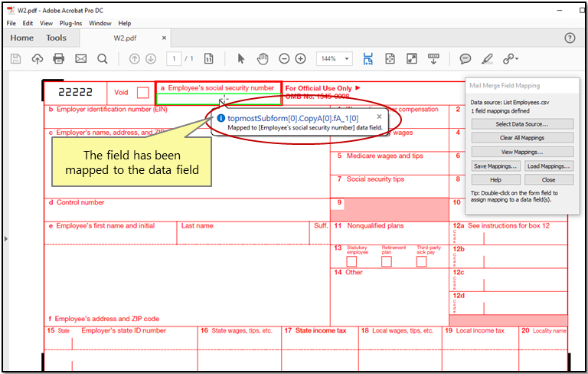This screenshot has width=588, height=374.
Task: Open the Add comment speech bubble tool
Action: tap(465, 59)
